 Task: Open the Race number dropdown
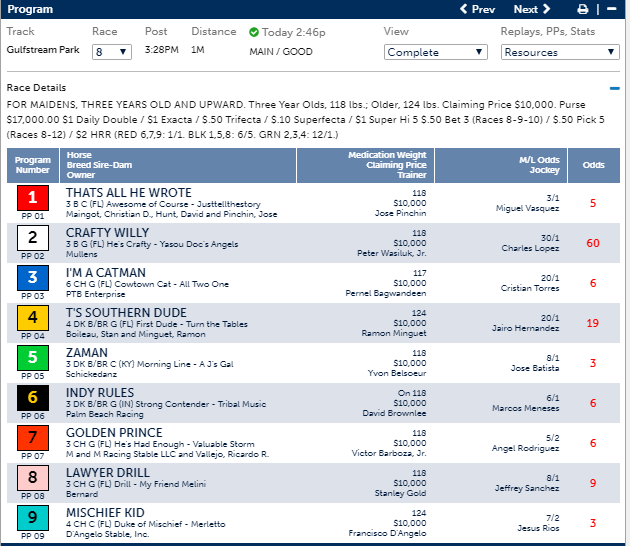point(110,51)
